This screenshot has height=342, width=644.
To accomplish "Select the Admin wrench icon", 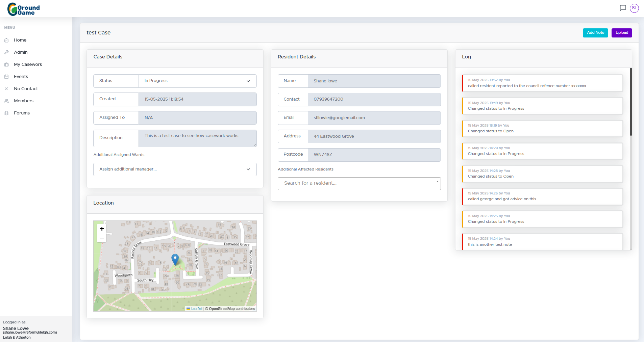I will tap(7, 52).
